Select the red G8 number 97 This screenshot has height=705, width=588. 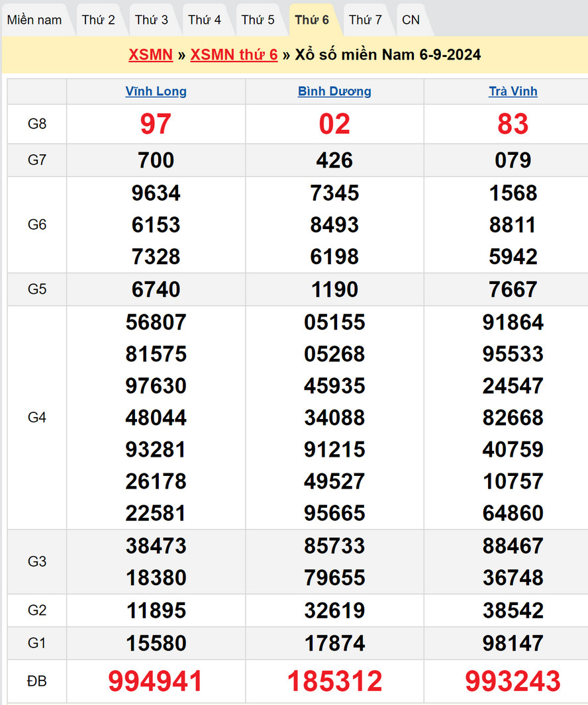pyautogui.click(x=156, y=124)
